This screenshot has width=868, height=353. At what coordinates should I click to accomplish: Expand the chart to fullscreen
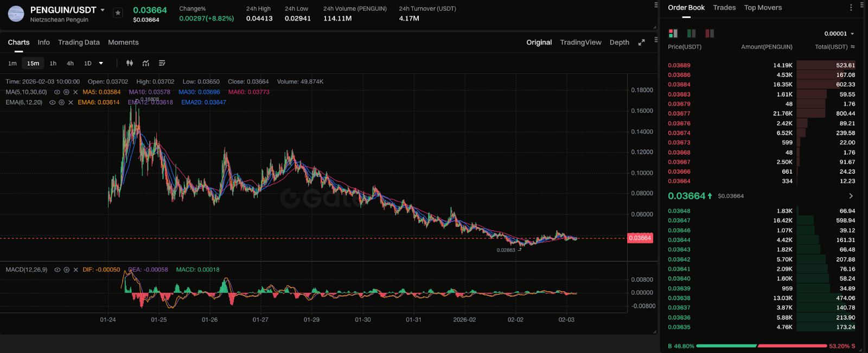click(641, 42)
